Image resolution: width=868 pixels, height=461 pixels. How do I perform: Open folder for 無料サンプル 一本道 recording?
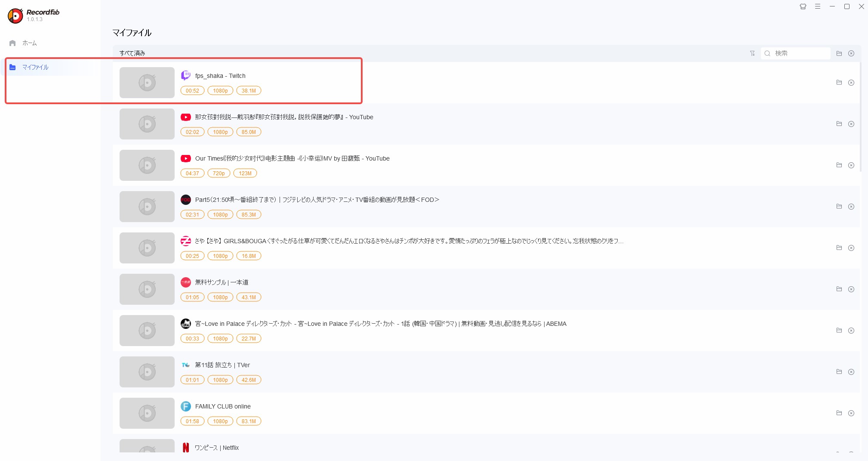(x=839, y=289)
